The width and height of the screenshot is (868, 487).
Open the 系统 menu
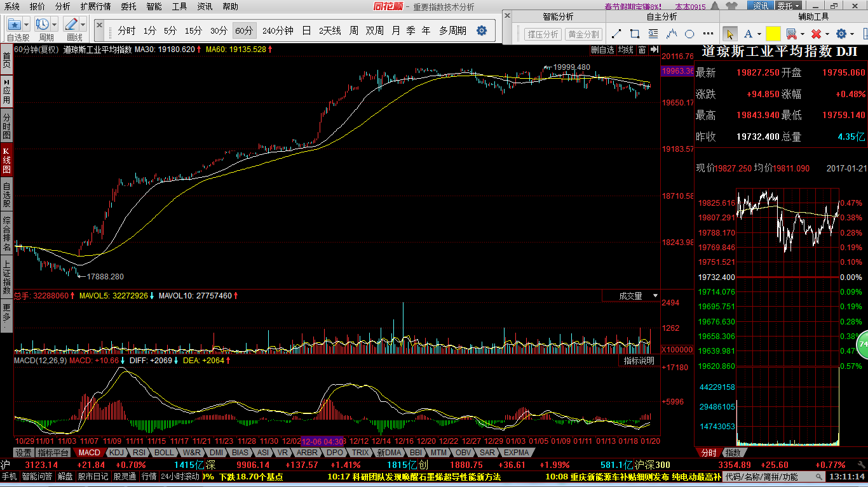12,6
